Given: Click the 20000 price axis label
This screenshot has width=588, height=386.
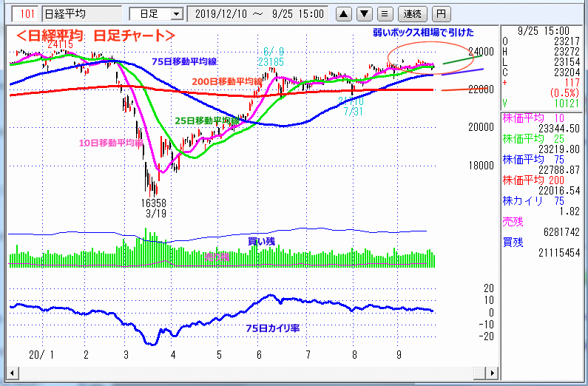Looking at the screenshot, I should pyautogui.click(x=481, y=127).
